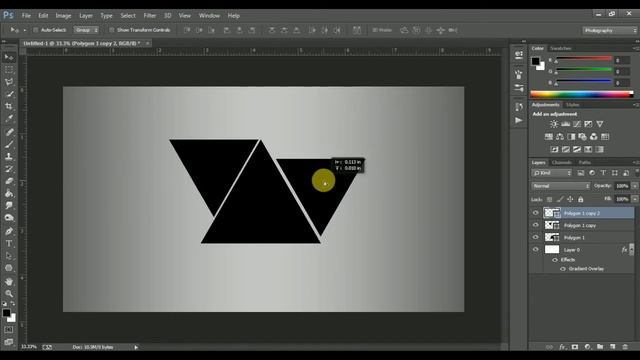Select the Hand tool
The image size is (640, 360).
(9, 282)
